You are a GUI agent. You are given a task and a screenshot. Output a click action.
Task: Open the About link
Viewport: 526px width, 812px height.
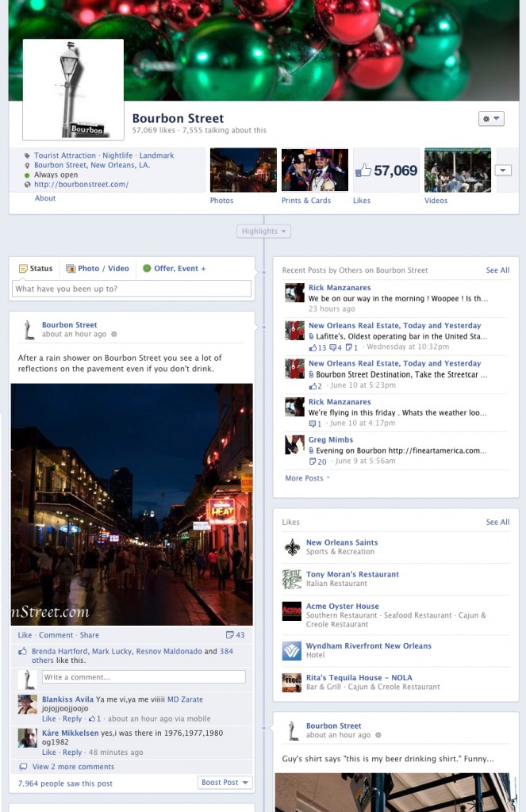tap(45, 197)
